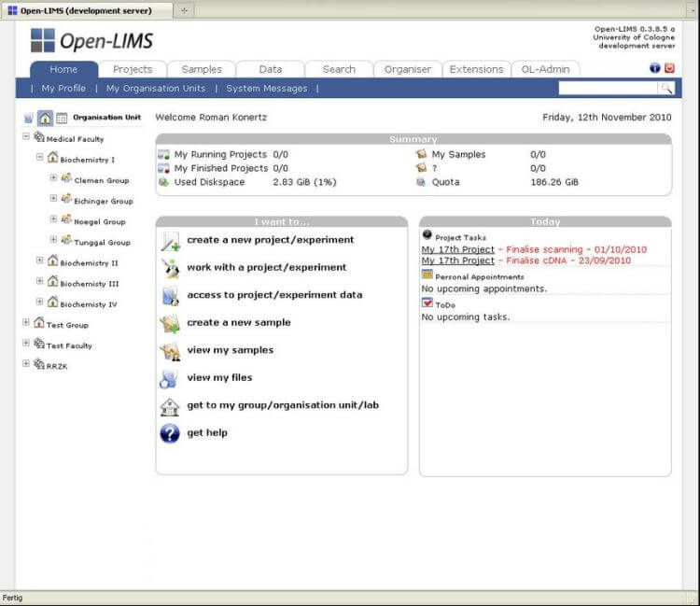Expand the Noegel Group node
This screenshot has height=606, width=700.
coord(53,218)
